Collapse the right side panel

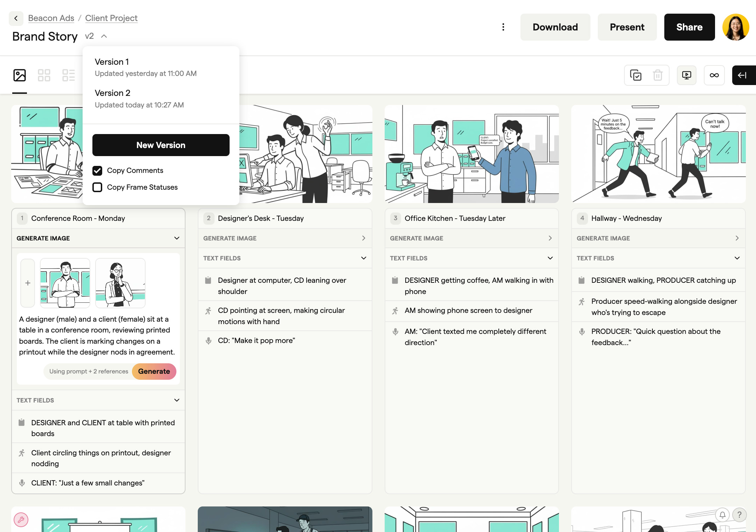[743, 75]
